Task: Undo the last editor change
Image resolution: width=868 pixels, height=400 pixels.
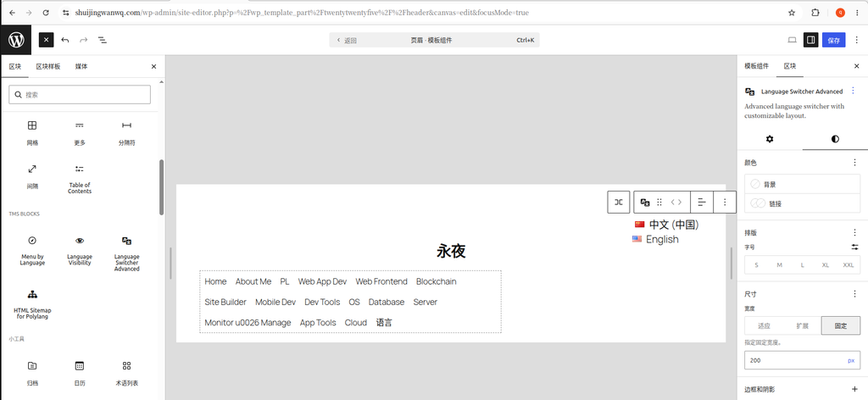Action: click(64, 40)
